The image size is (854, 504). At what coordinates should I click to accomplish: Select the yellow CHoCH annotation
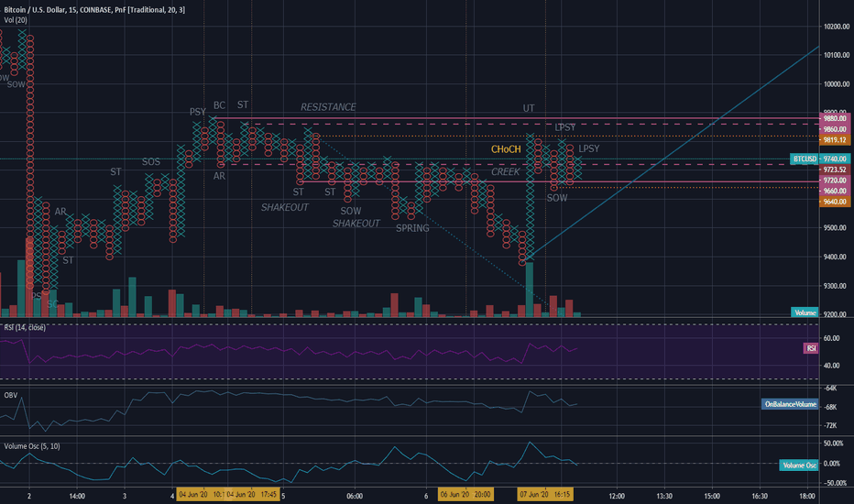pos(506,149)
